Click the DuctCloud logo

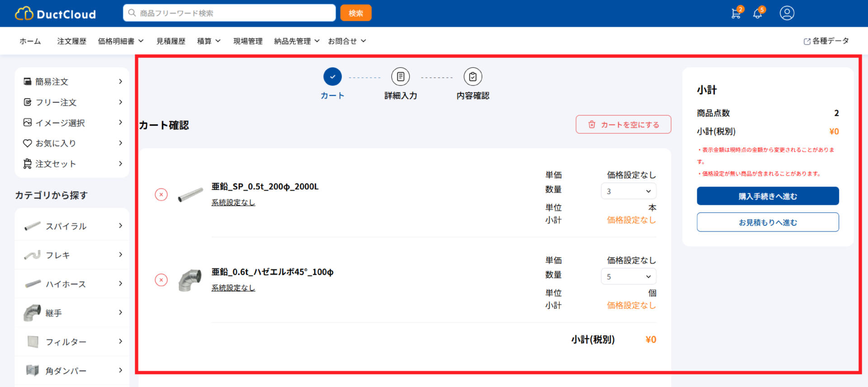[56, 14]
